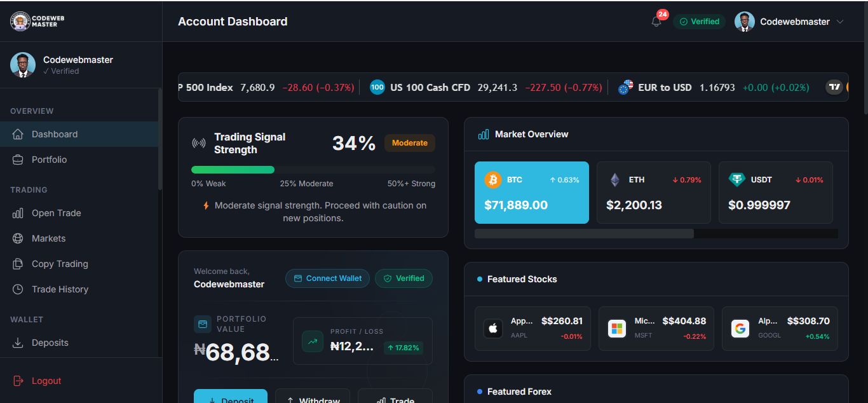The image size is (868, 403).
Task: Click the Trade button
Action: tap(395, 396)
